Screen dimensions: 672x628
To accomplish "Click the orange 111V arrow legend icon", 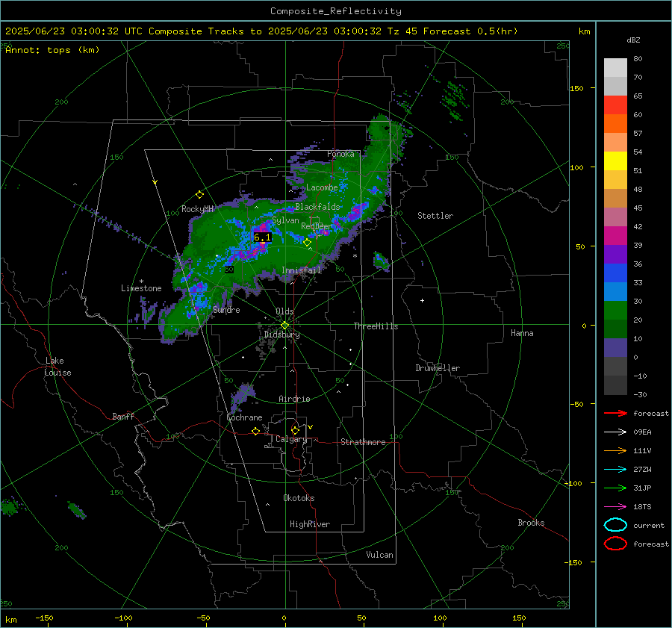I will pos(615,450).
